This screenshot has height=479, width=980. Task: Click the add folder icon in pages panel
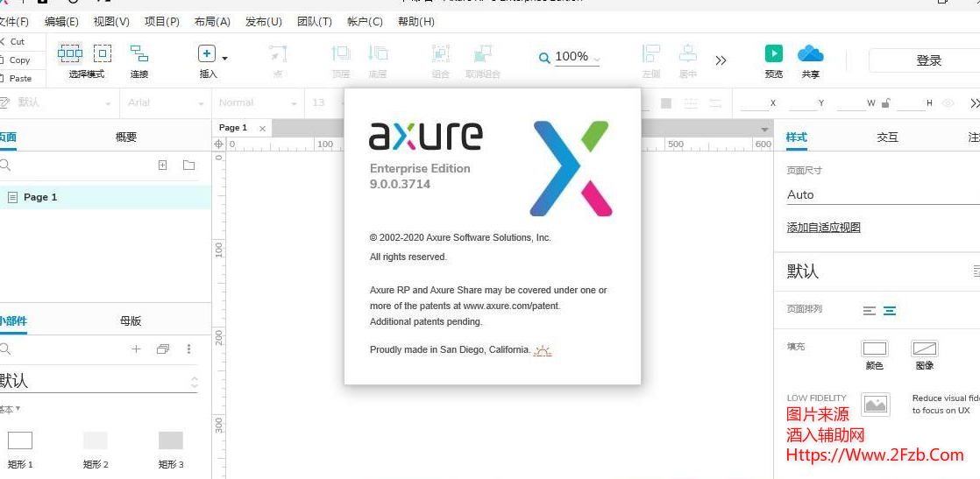click(x=188, y=166)
